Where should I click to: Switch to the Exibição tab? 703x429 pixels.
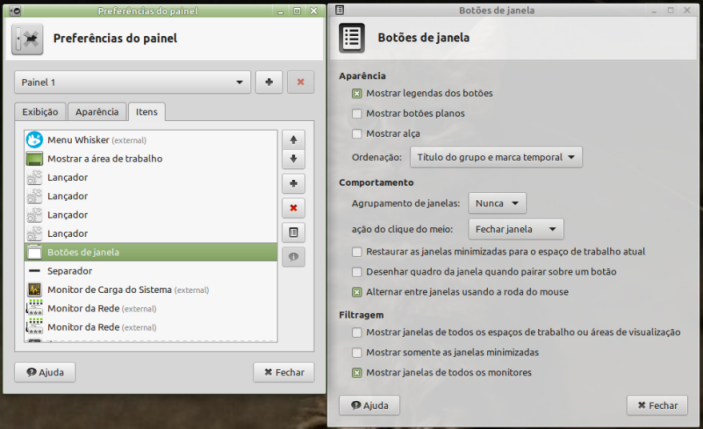40,112
